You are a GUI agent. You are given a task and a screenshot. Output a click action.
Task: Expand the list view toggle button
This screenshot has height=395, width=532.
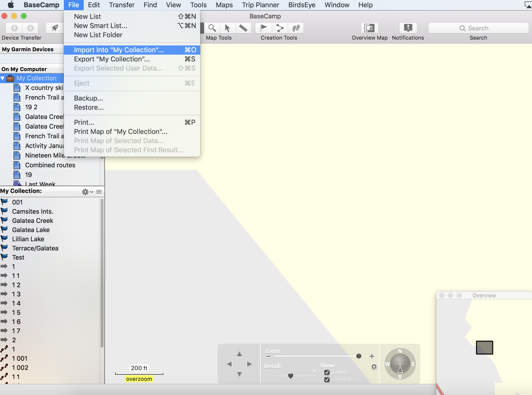(99, 191)
